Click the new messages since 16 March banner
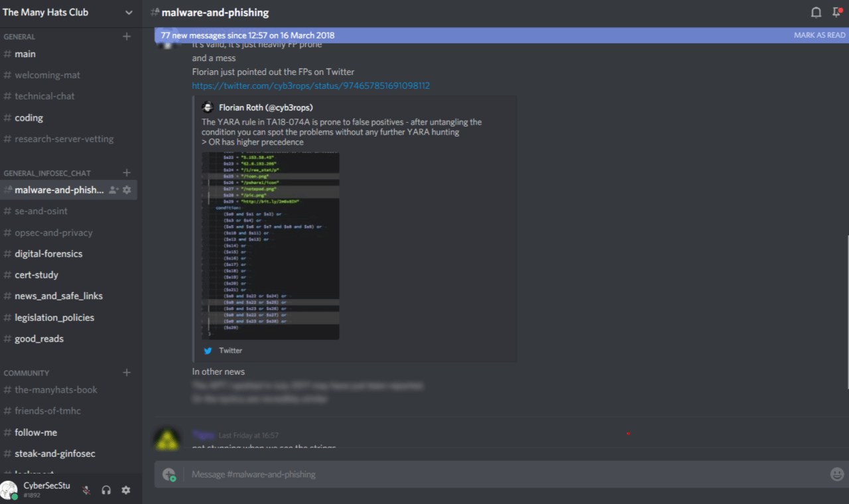The image size is (849, 504). tap(500, 35)
